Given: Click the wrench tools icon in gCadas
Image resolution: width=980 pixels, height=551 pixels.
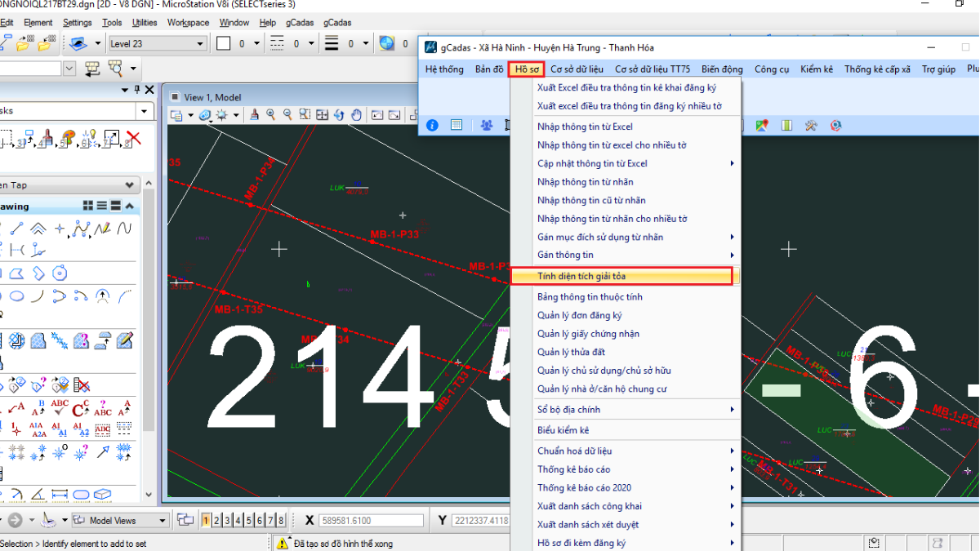Looking at the screenshot, I should tap(811, 126).
